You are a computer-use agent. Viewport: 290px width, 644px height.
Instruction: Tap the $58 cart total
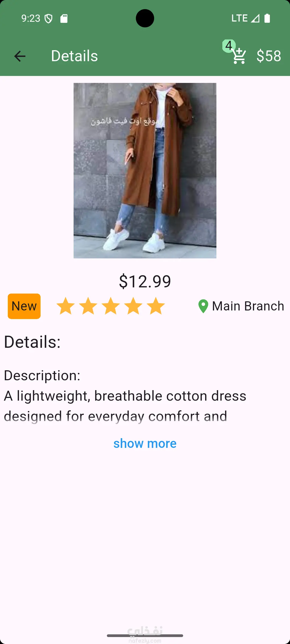269,56
